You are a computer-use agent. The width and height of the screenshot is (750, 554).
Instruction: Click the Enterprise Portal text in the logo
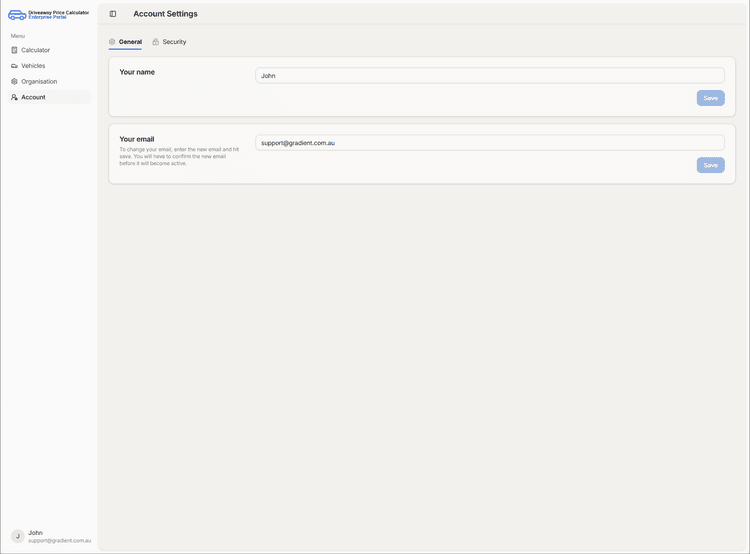[47, 17]
